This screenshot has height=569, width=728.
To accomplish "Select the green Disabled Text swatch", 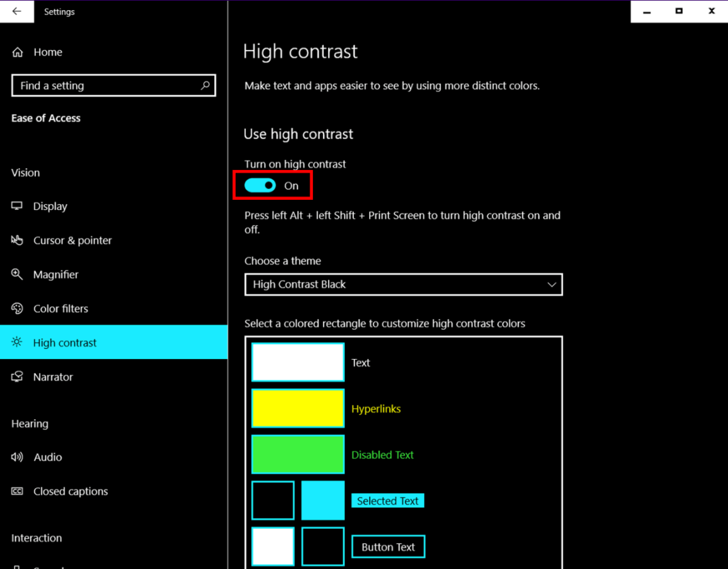I will pos(297,454).
